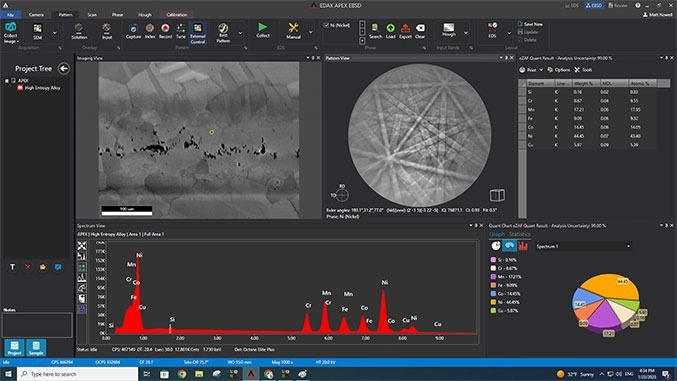Click the Ni legend color swatch
Viewport: 677px width, 381px height.
(493, 302)
